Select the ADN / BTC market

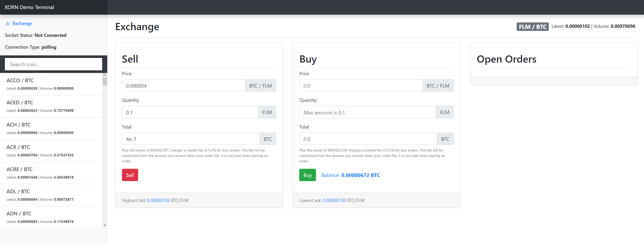pyautogui.click(x=51, y=217)
